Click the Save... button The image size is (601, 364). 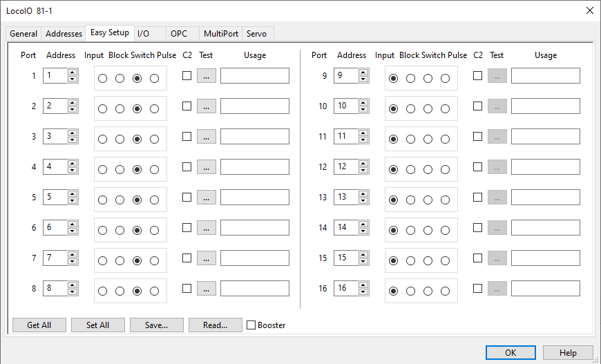click(x=156, y=325)
